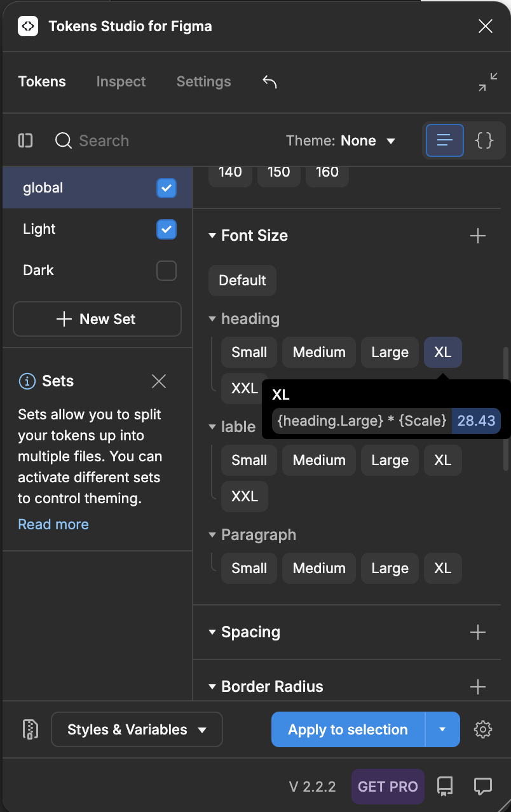
Task: Select Paragraph Large token
Action: (x=390, y=568)
